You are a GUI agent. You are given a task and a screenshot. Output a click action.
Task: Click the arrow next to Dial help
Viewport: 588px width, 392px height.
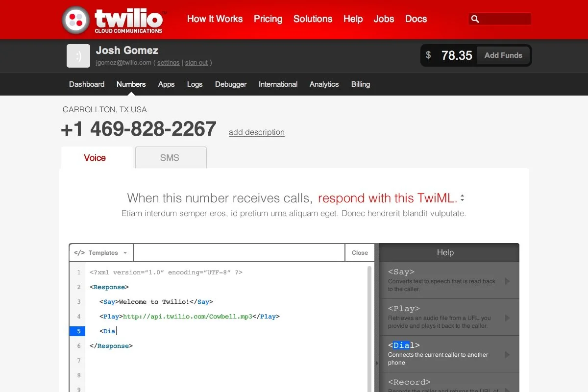click(508, 355)
